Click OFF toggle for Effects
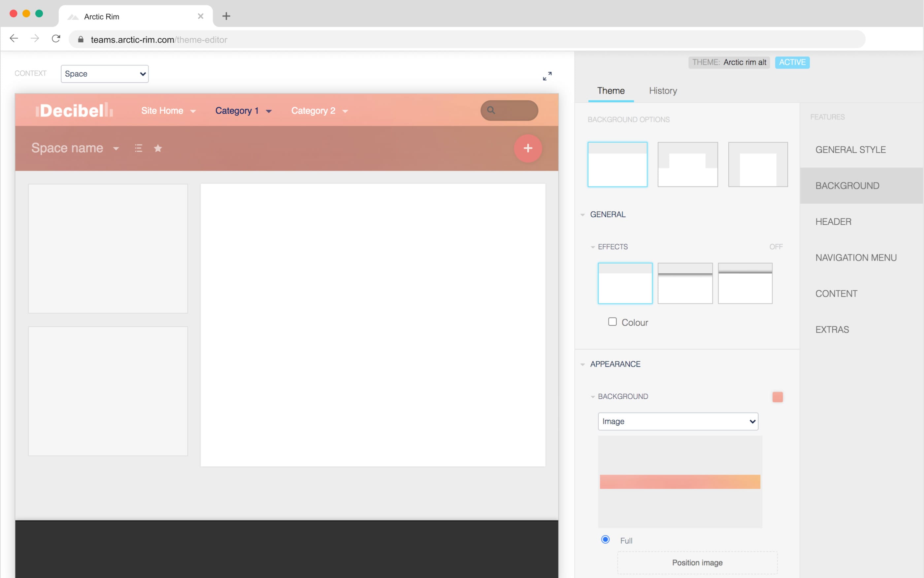 776,247
